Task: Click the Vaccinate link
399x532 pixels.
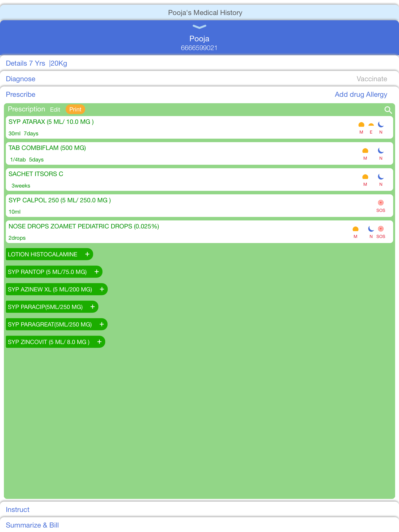Action: coord(372,79)
